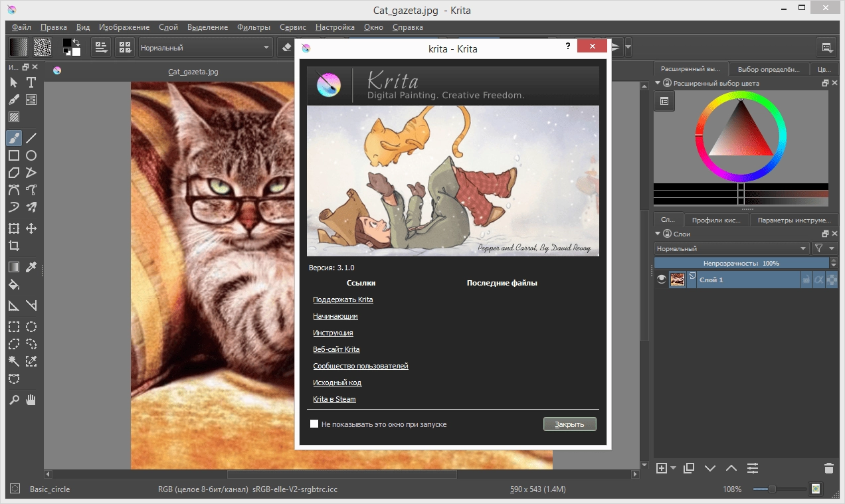Select the Crop tool

(x=13, y=246)
